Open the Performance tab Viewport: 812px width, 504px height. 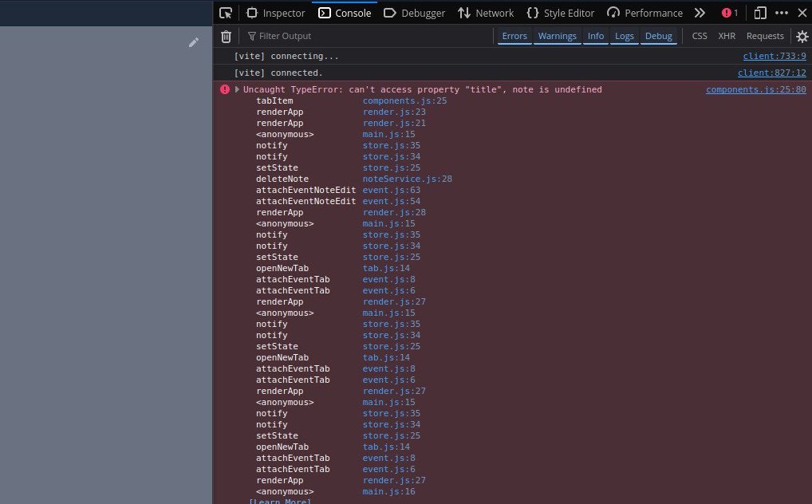[x=644, y=13]
